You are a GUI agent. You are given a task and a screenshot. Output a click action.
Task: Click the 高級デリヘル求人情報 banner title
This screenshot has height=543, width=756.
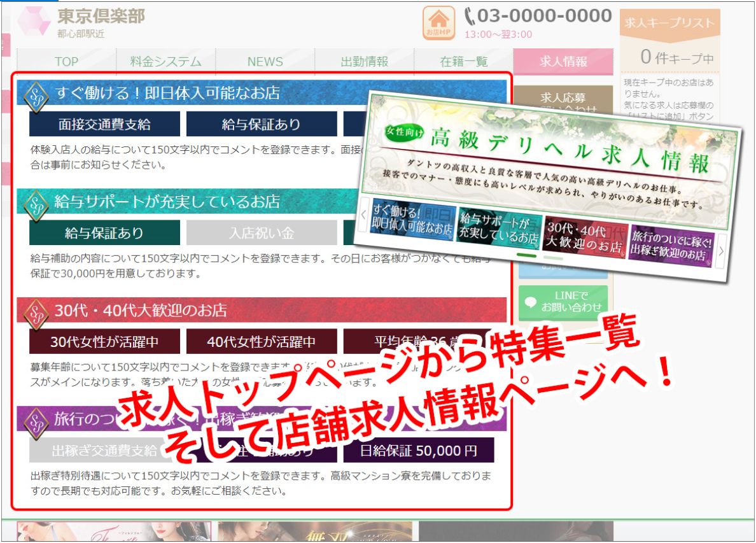(x=569, y=150)
